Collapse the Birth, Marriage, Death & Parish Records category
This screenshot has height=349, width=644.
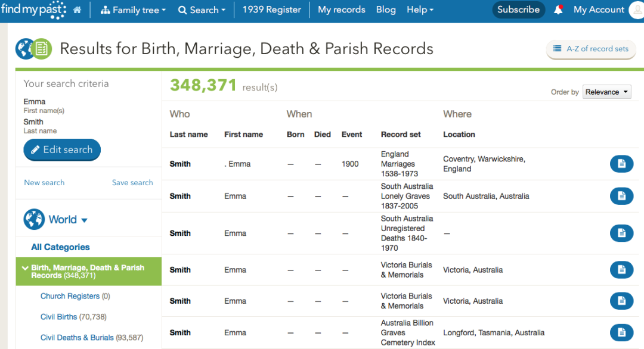[x=25, y=268]
